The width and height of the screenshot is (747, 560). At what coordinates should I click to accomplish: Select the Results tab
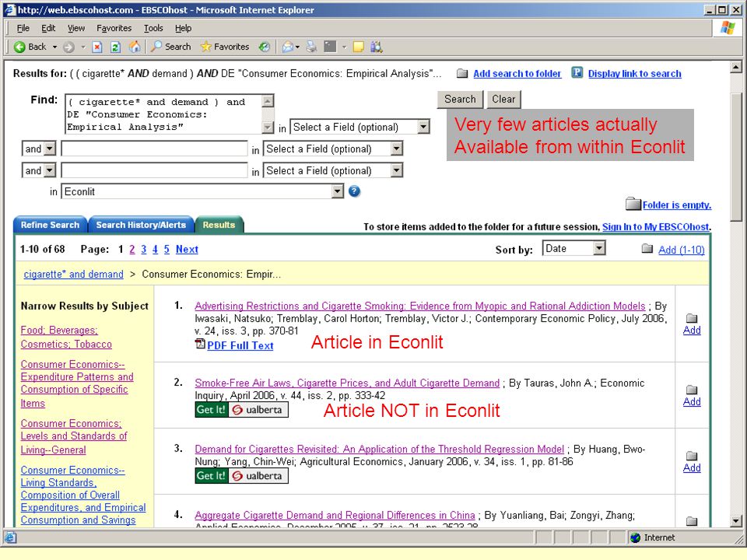tap(219, 225)
